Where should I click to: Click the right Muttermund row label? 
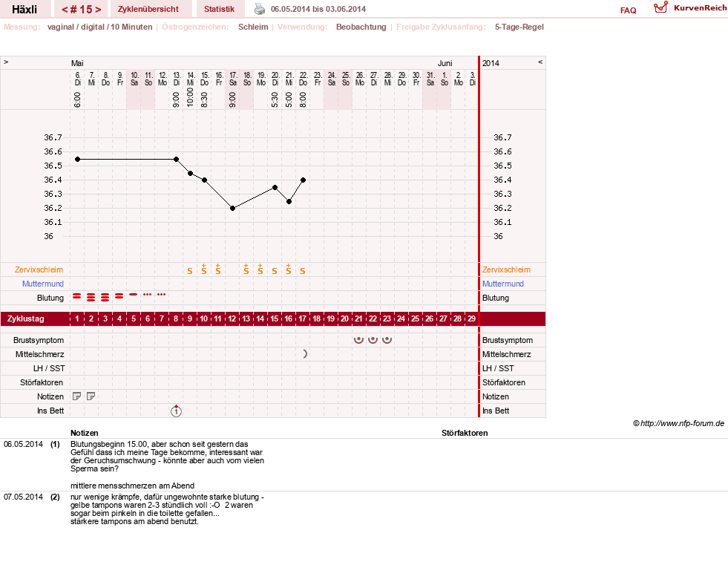[503, 284]
